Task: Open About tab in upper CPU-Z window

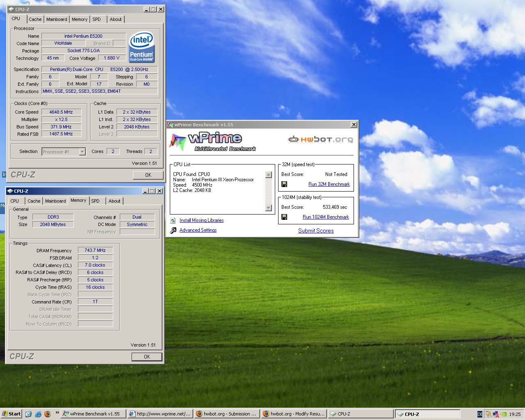Action: (x=116, y=19)
